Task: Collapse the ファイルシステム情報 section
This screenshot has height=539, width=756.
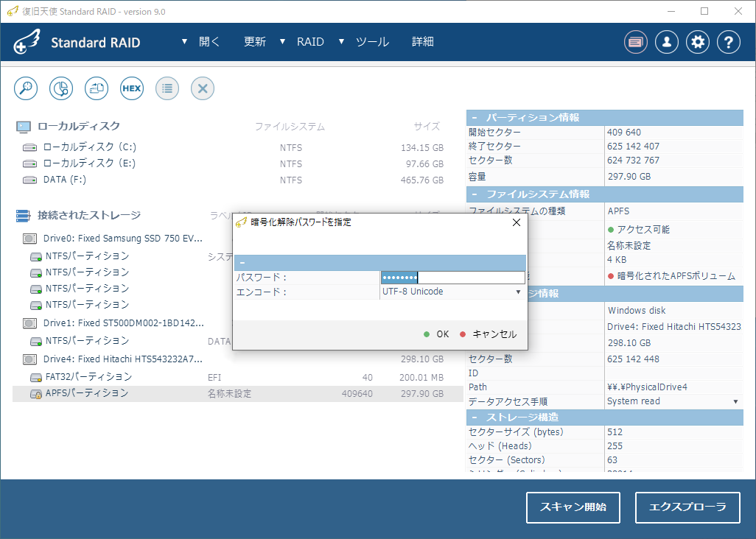Action: 475,194
